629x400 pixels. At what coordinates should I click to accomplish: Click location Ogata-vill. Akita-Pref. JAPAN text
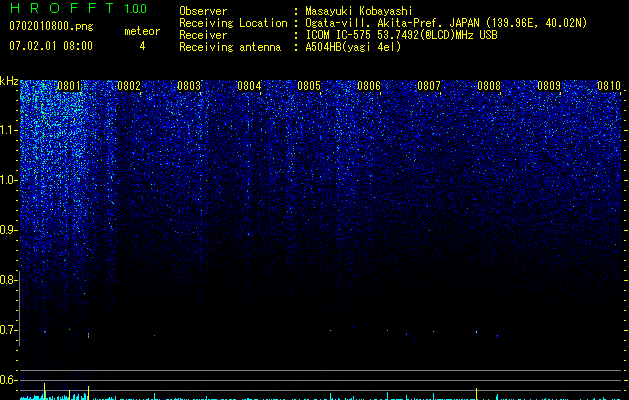click(446, 23)
